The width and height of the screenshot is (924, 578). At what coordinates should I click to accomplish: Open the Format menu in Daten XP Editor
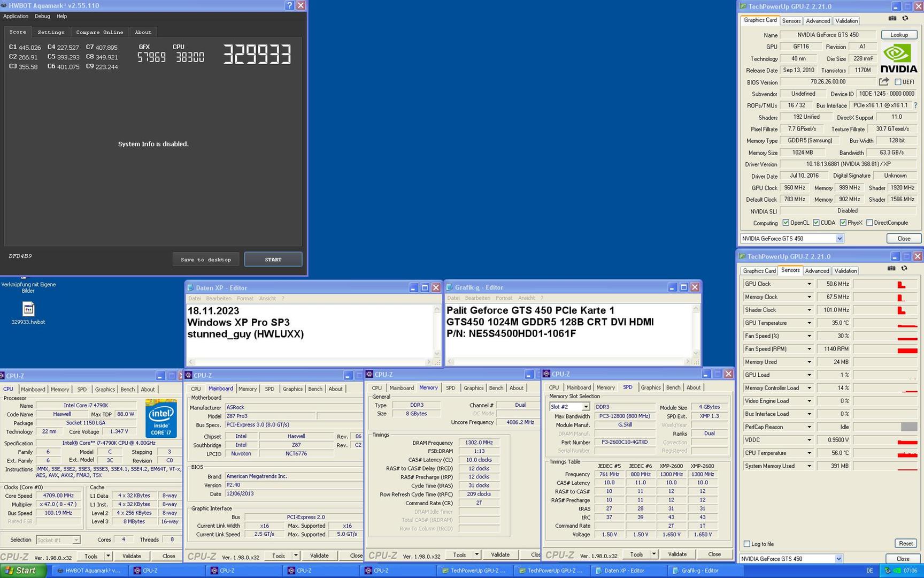[x=245, y=299]
